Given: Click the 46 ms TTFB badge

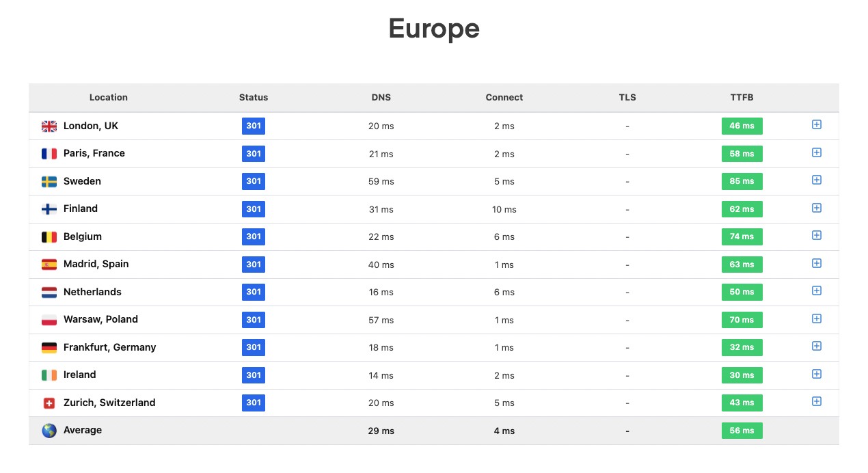Looking at the screenshot, I should [x=742, y=126].
